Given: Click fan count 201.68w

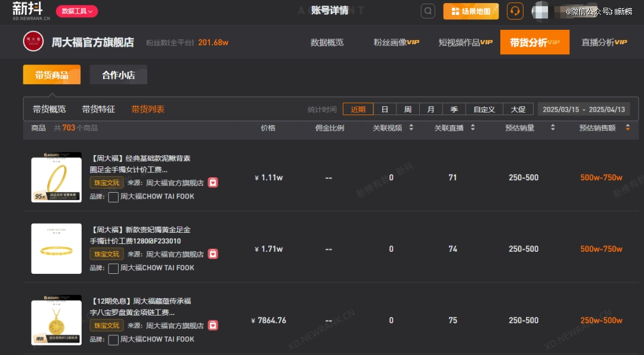Looking at the screenshot, I should coord(213,43).
